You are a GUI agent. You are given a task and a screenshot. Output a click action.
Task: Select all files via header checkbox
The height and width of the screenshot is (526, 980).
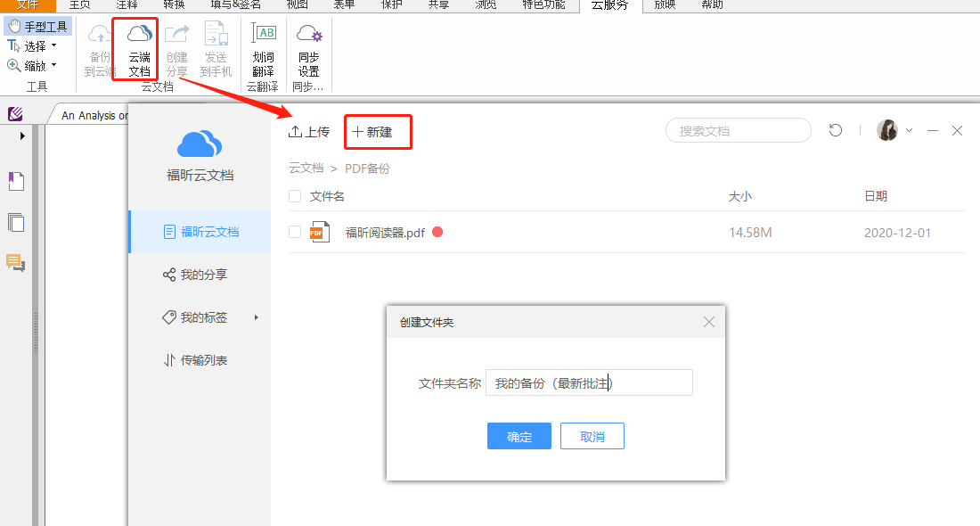click(x=293, y=195)
